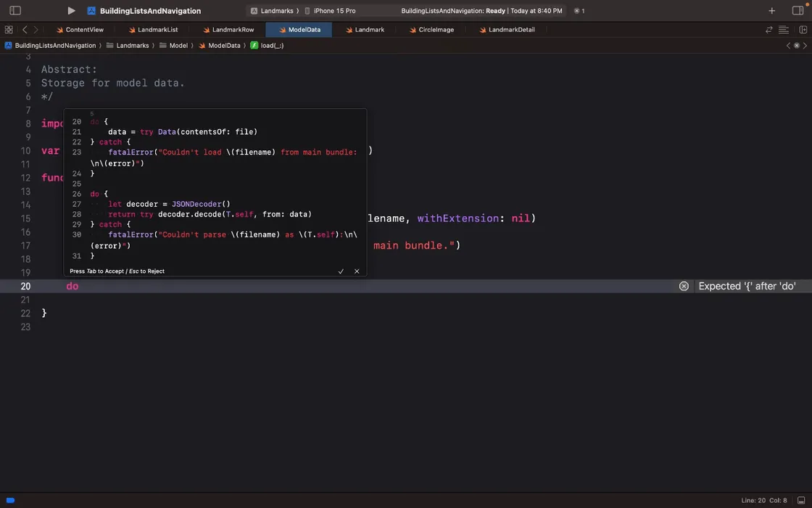The width and height of the screenshot is (812, 508).
Task: Accept the code suggestion with the checkmark
Action: click(341, 271)
